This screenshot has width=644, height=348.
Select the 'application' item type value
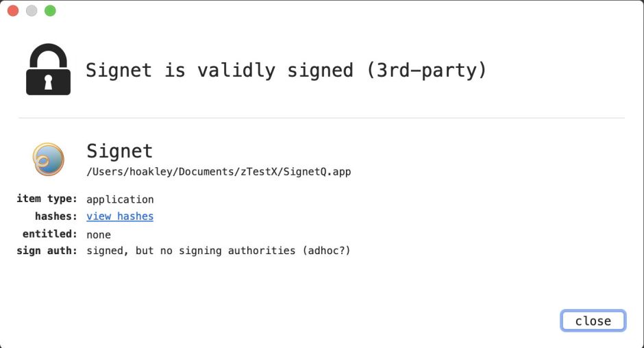coord(120,200)
